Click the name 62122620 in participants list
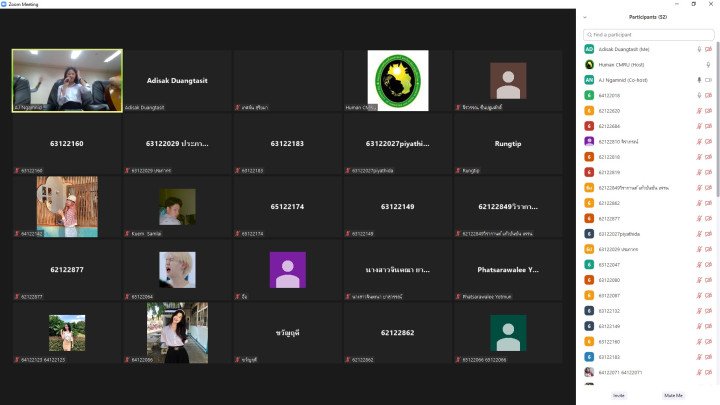 (x=609, y=111)
